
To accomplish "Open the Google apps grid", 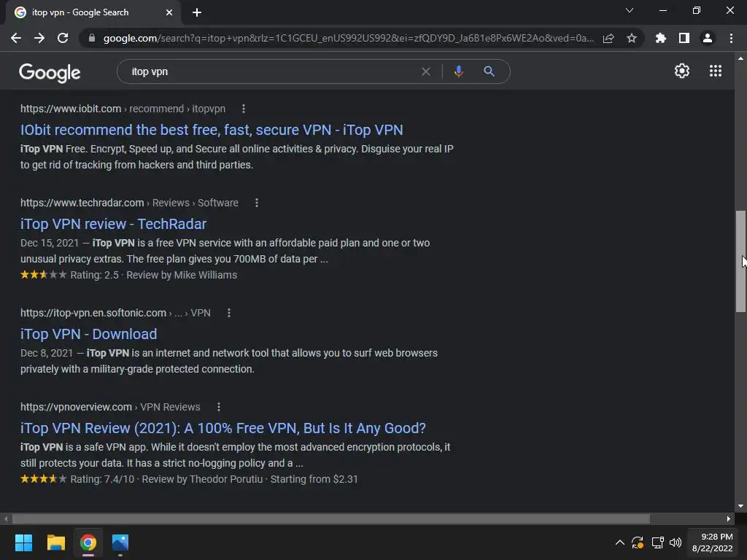I will [716, 71].
